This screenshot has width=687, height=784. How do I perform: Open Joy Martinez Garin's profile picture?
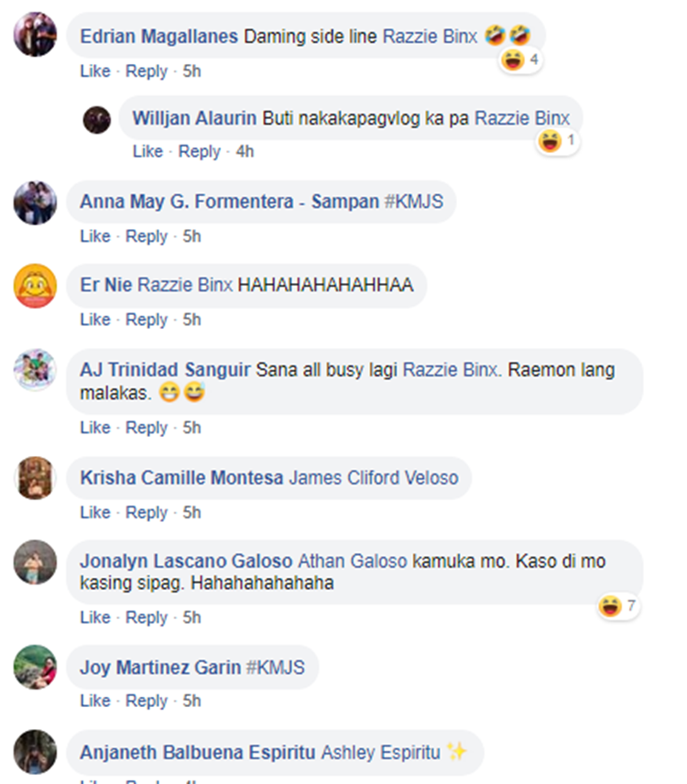click(x=35, y=667)
